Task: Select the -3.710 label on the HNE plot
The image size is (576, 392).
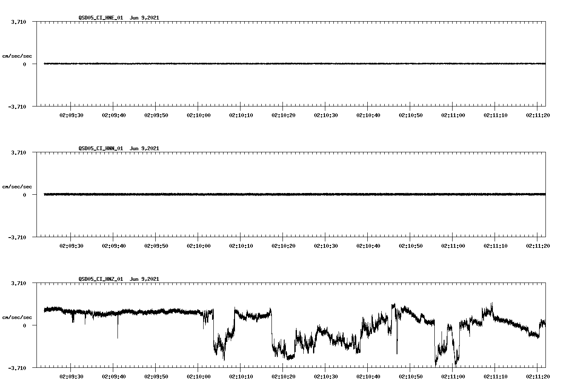Action: point(17,106)
